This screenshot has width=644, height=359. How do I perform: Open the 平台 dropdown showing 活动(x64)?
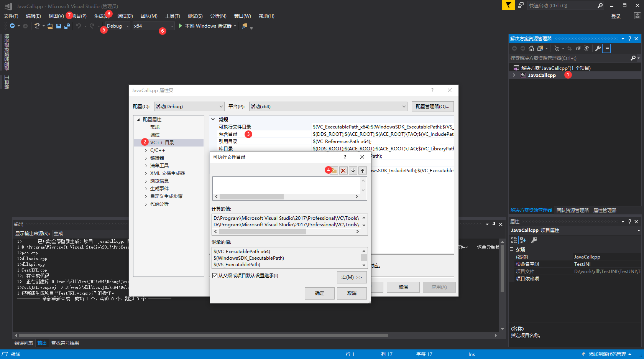328,106
